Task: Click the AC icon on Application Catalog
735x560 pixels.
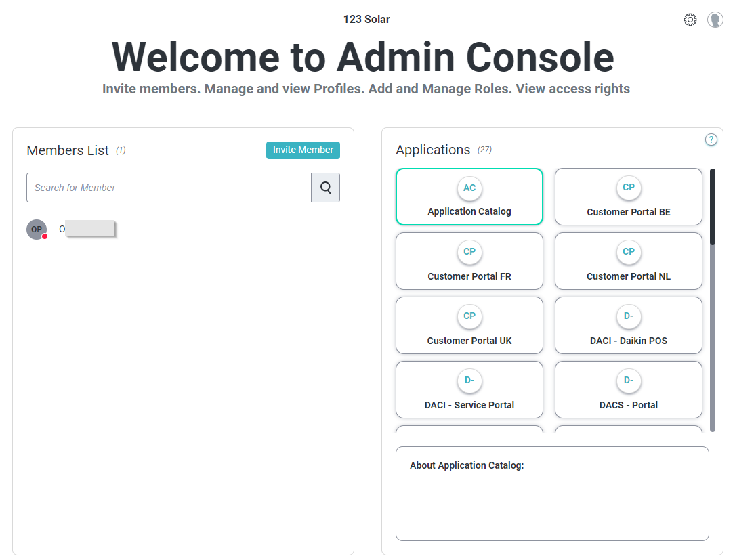Action: (469, 188)
